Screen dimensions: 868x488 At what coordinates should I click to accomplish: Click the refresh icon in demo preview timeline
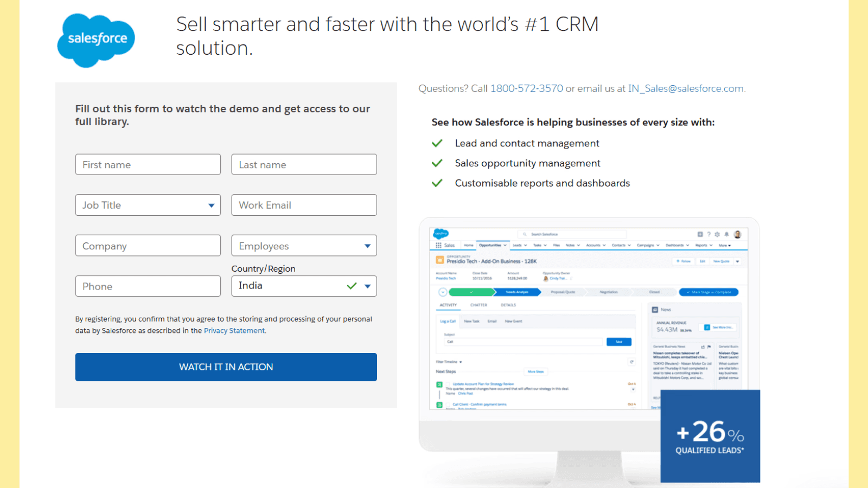(x=631, y=362)
